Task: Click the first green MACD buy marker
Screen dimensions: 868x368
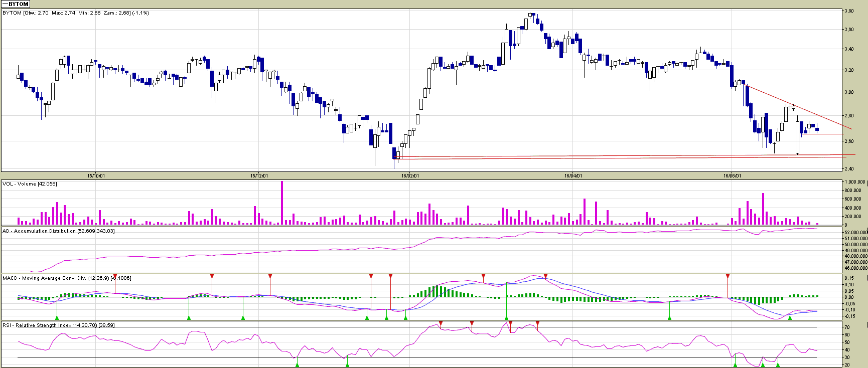Action: (57, 318)
